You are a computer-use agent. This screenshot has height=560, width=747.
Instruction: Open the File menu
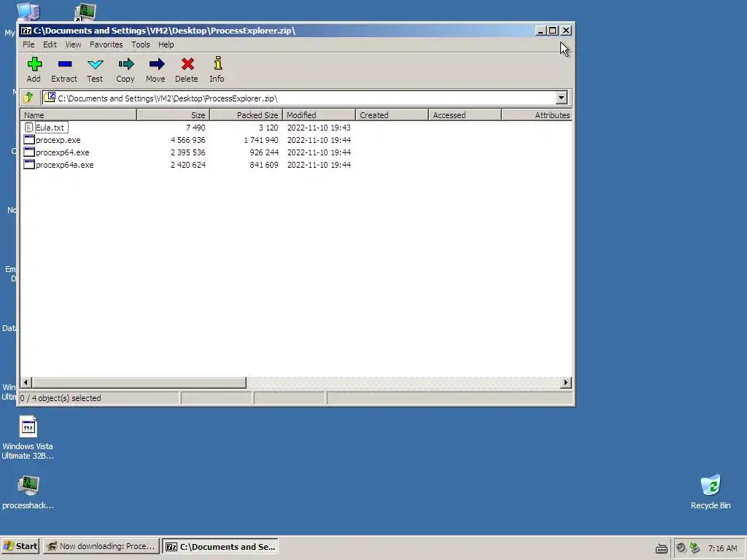[x=28, y=44]
